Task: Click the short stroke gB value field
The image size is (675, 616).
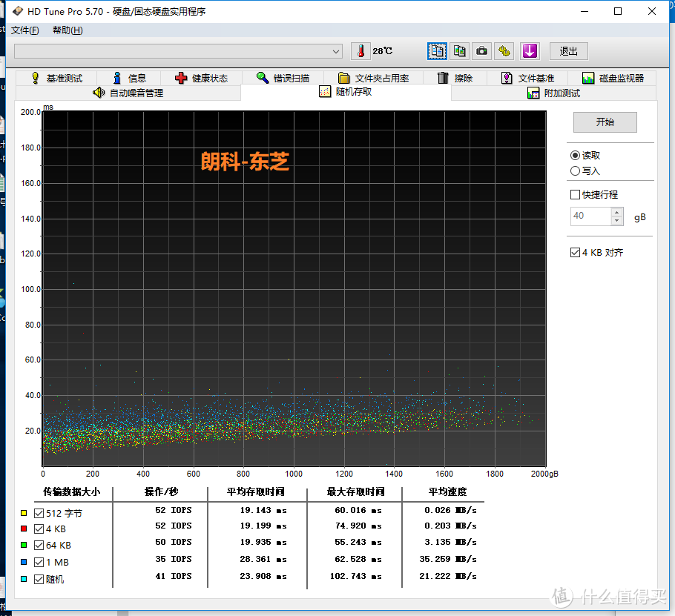Action: 590,216
